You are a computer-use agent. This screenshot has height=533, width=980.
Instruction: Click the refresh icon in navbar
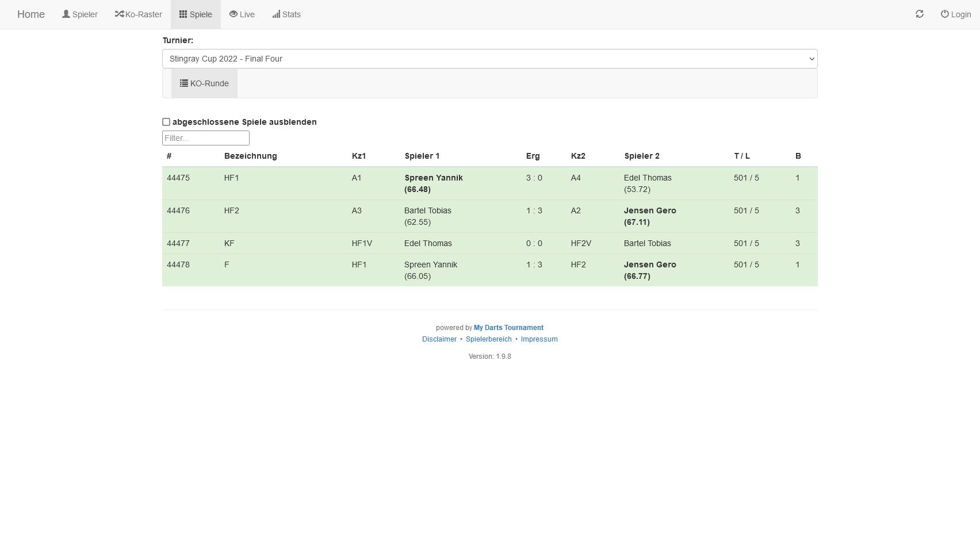(919, 14)
